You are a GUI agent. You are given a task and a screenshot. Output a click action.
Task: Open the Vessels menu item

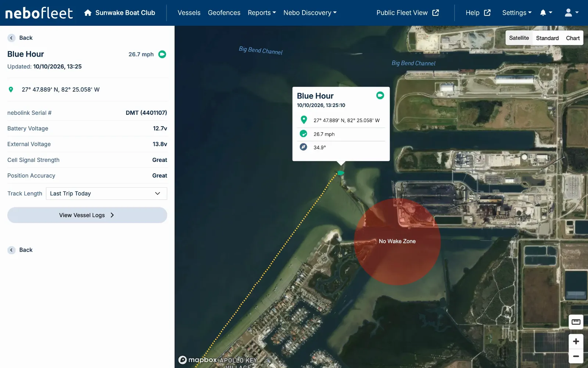[x=189, y=13]
